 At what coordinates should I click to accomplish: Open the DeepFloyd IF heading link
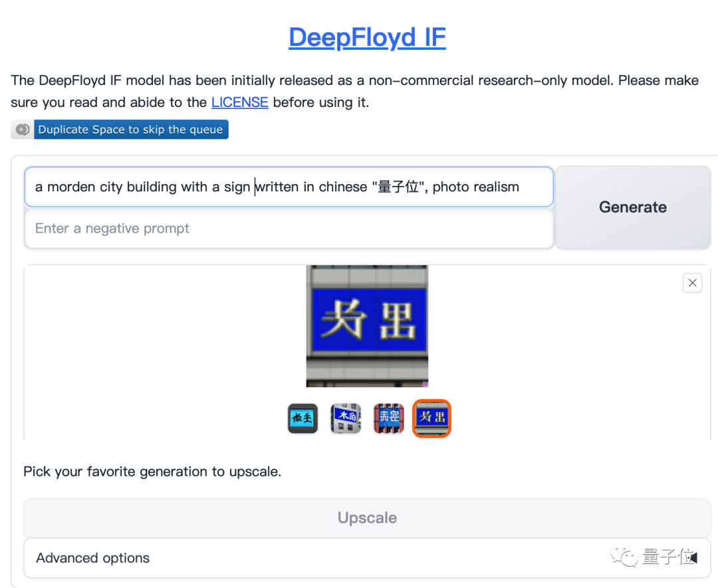tap(366, 37)
